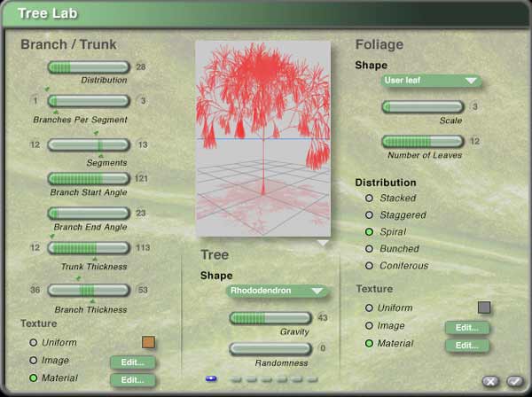
Task: Open the Tree Shape Rhododendron dropdown
Action: tap(278, 291)
